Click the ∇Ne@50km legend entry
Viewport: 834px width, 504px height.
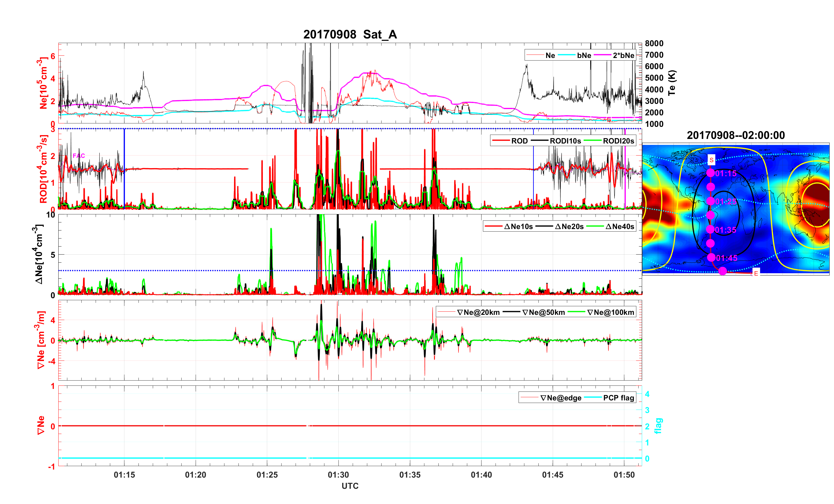click(x=543, y=313)
